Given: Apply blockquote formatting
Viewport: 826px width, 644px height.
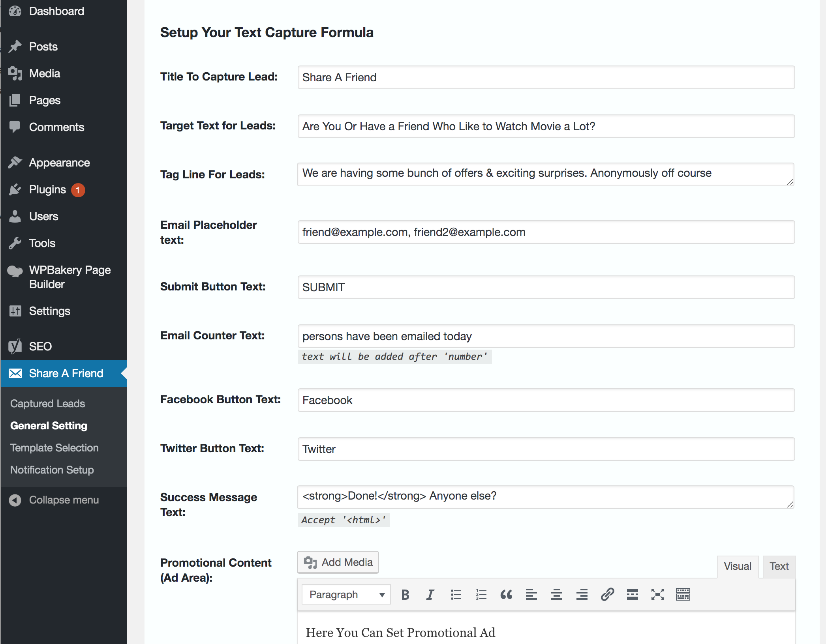Looking at the screenshot, I should pos(506,594).
